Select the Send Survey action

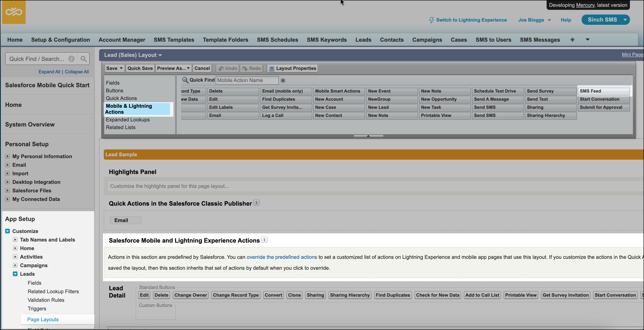click(x=550, y=91)
